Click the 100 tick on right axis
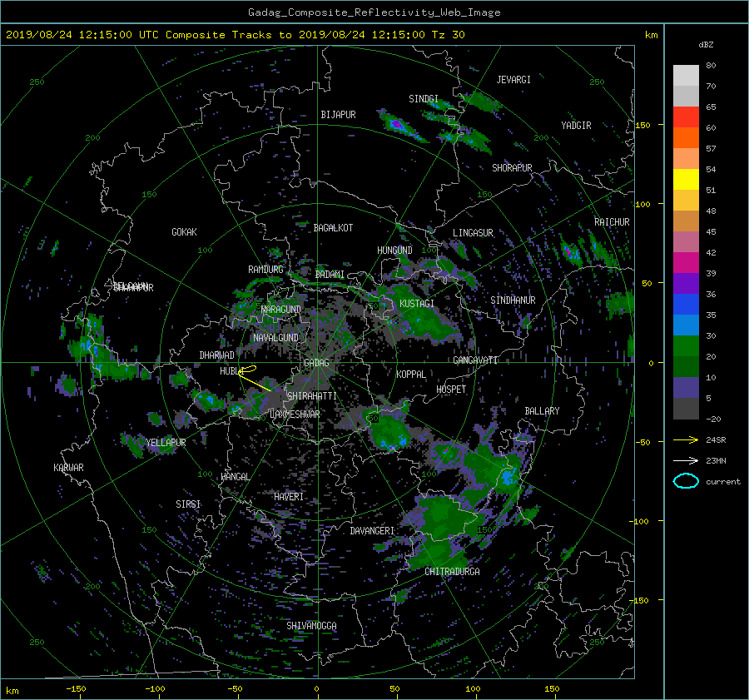The image size is (749, 700). pos(642,204)
